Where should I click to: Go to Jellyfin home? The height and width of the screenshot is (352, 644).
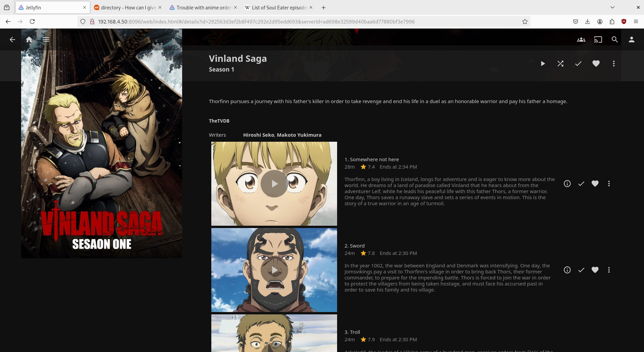click(29, 40)
